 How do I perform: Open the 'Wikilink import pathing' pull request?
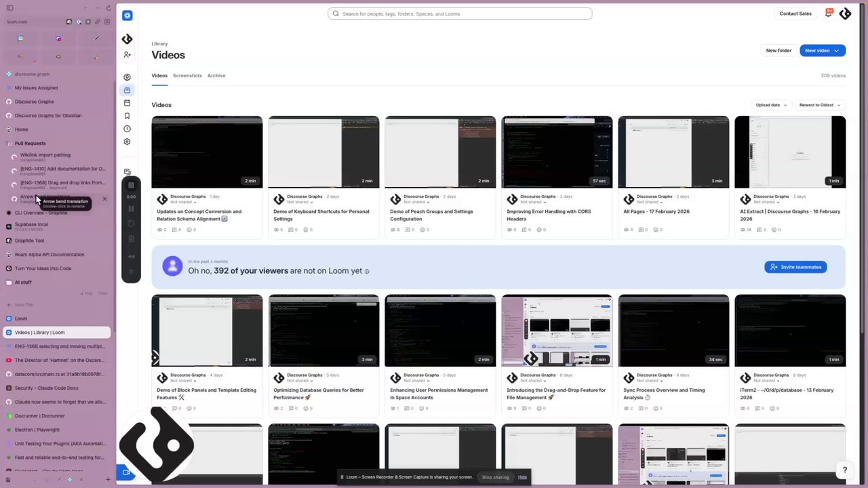[60, 157]
